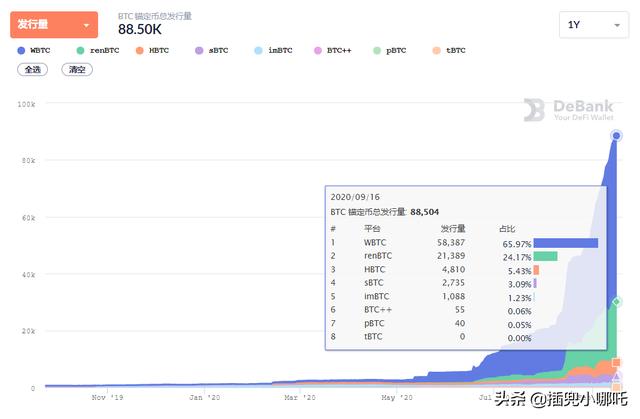640x419 pixels.
Task: Click WBTC row in tooltip table
Action: coord(464,243)
